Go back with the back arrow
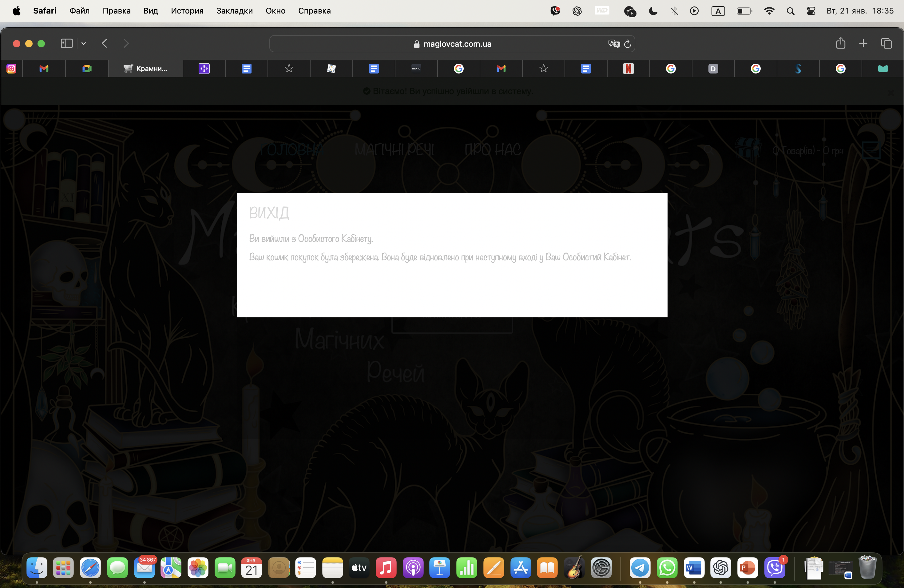 pos(105,44)
